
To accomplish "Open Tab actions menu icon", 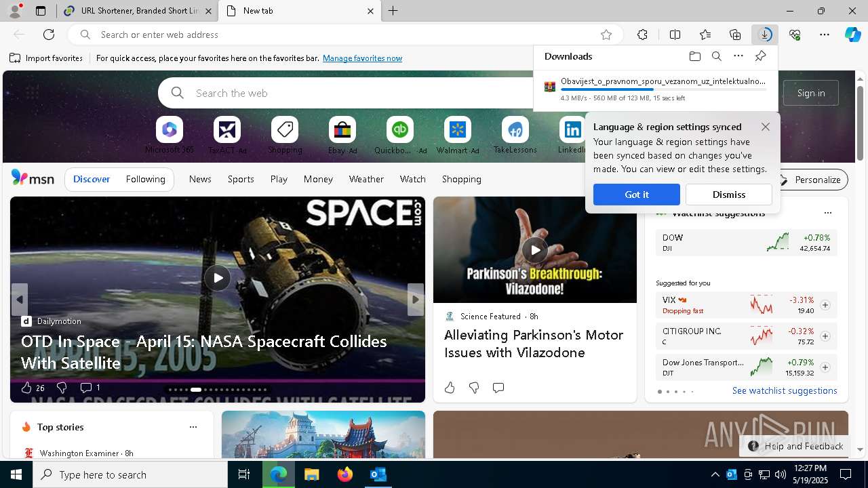I will (x=41, y=11).
